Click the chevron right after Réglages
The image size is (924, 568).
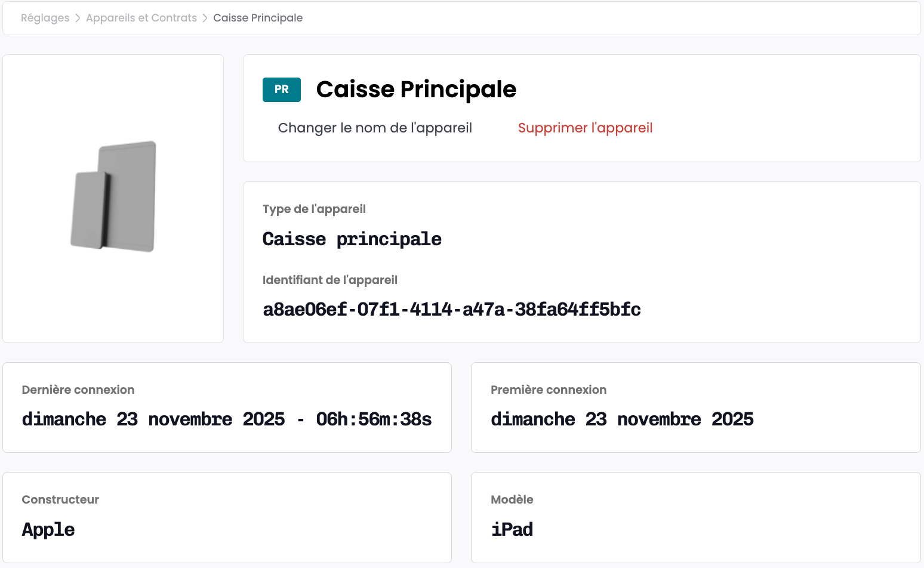[x=78, y=18]
